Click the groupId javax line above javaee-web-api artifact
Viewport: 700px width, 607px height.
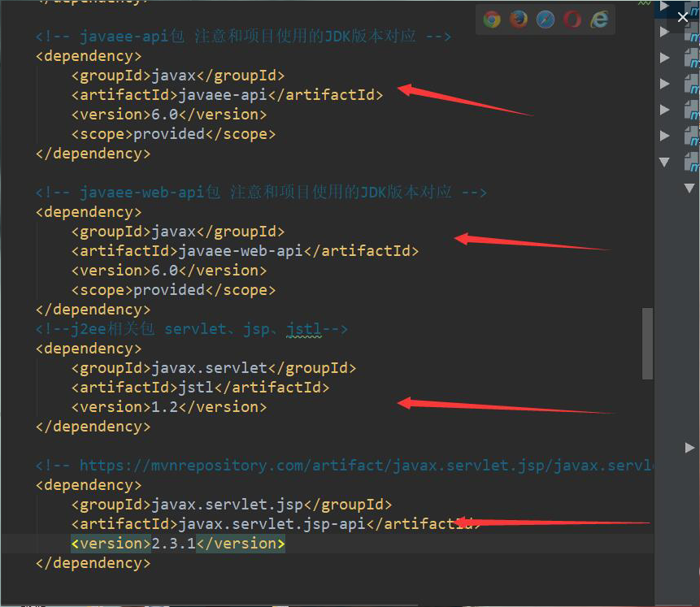(x=178, y=232)
